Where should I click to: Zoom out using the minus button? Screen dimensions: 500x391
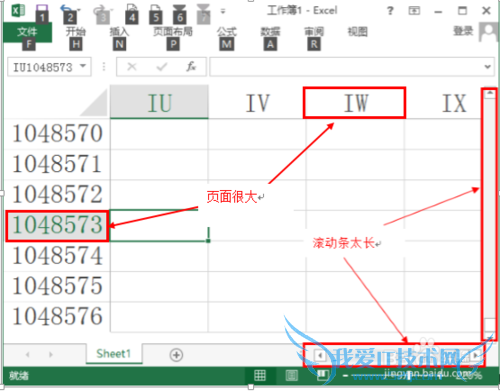tap(345, 376)
